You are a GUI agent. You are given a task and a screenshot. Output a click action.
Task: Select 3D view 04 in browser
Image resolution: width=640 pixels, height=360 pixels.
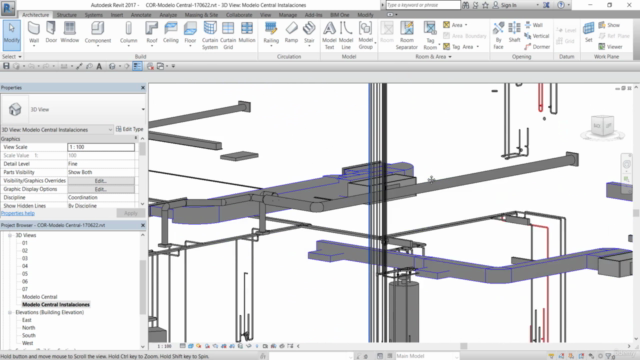click(25, 266)
